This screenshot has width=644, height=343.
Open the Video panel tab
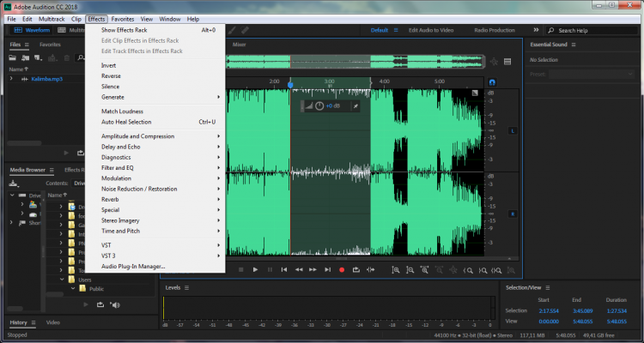pos(52,322)
